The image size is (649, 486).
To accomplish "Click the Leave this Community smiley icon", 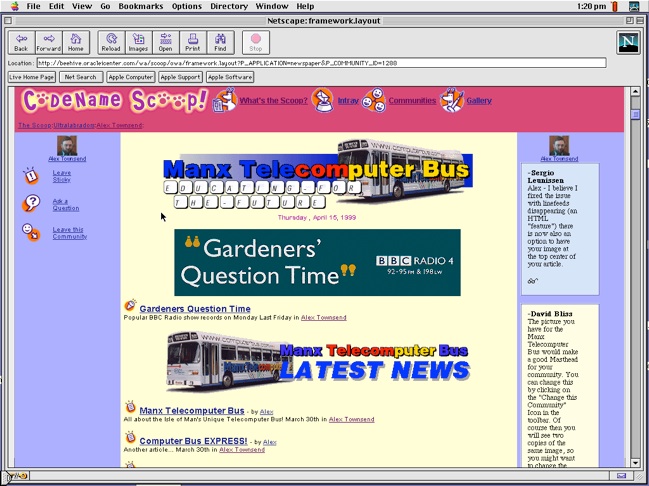I will coord(31,232).
